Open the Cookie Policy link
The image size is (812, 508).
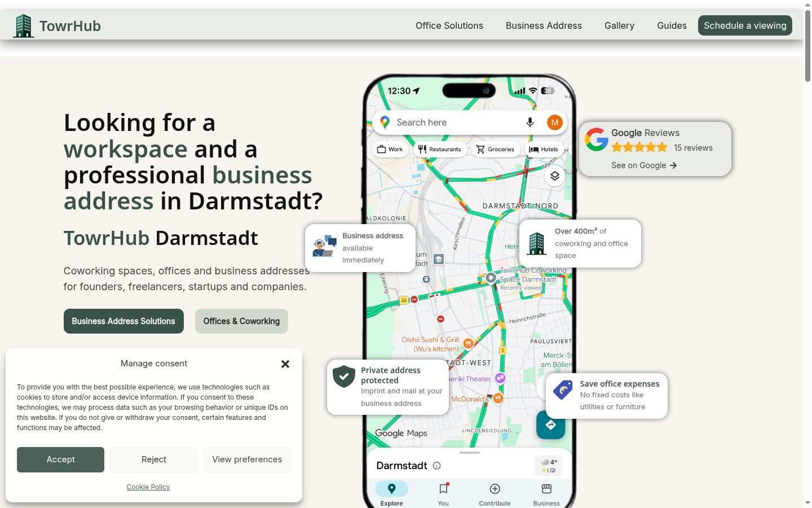148,487
